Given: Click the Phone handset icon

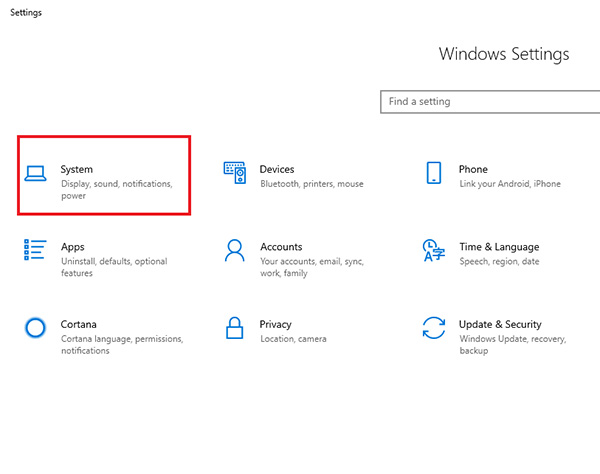Looking at the screenshot, I should coord(433,174).
